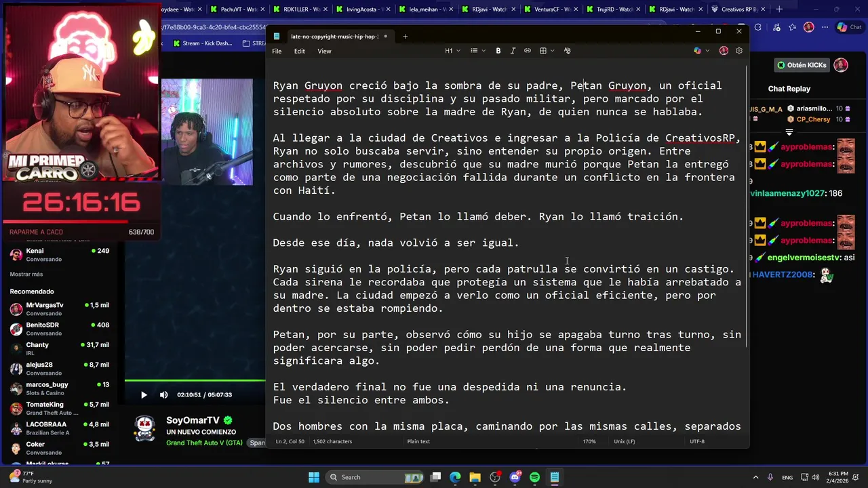
Task: Click the Notepad vertical scrollbar
Action: click(x=747, y=207)
